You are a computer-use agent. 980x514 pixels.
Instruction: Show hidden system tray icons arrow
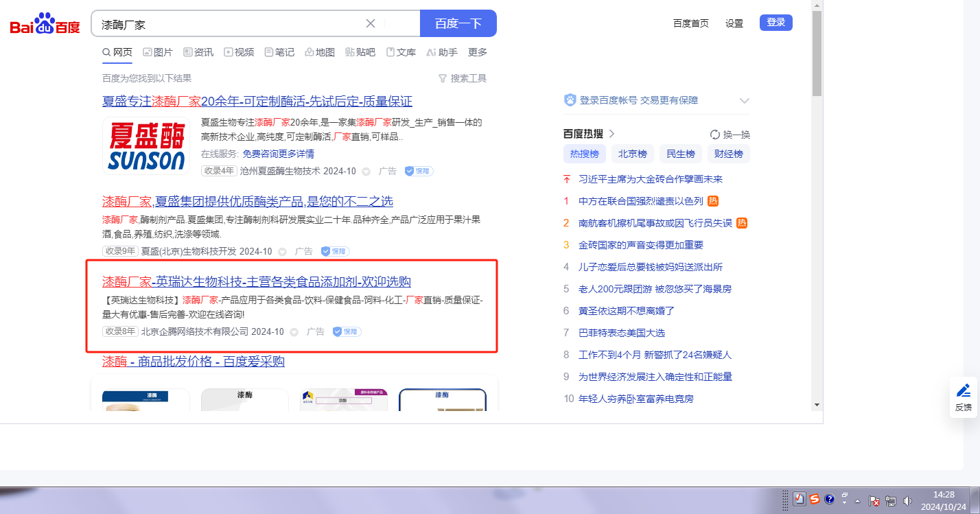click(x=857, y=501)
